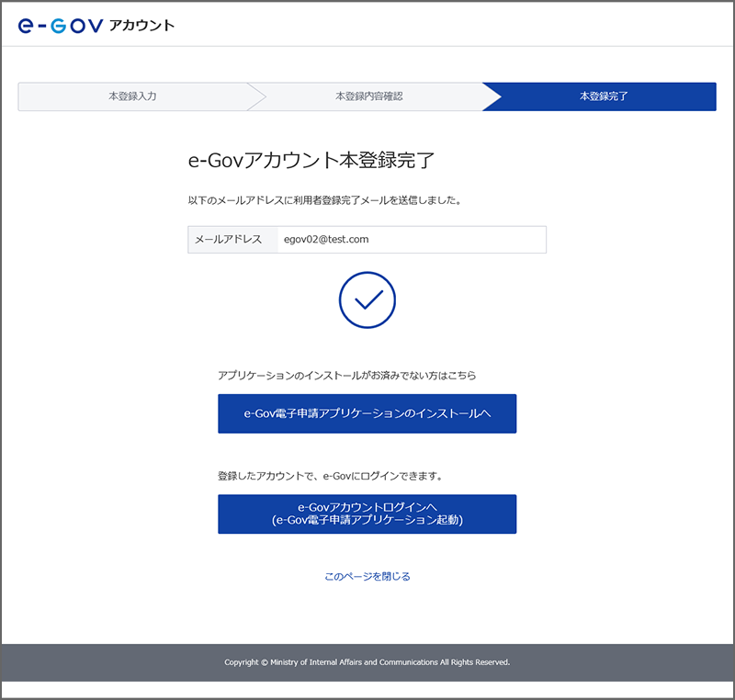Click the mail sent confirmation message text
Image resolution: width=735 pixels, height=700 pixels.
coord(326,200)
